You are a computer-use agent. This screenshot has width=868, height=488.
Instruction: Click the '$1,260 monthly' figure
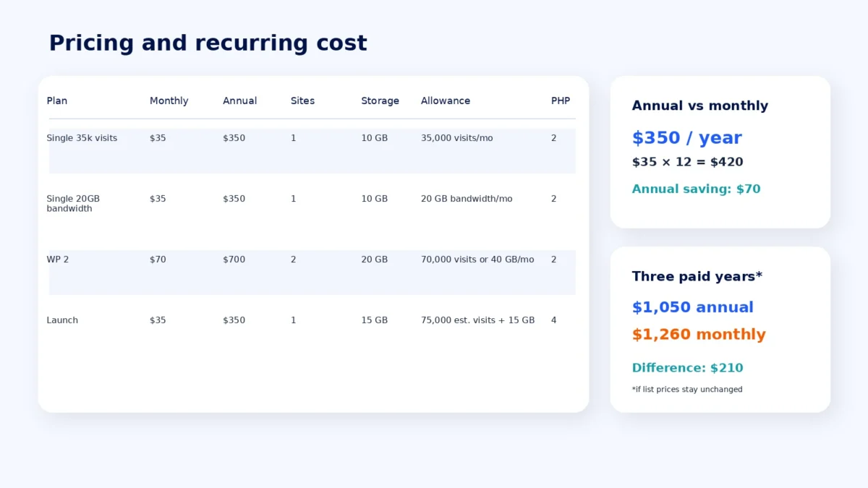[698, 335]
